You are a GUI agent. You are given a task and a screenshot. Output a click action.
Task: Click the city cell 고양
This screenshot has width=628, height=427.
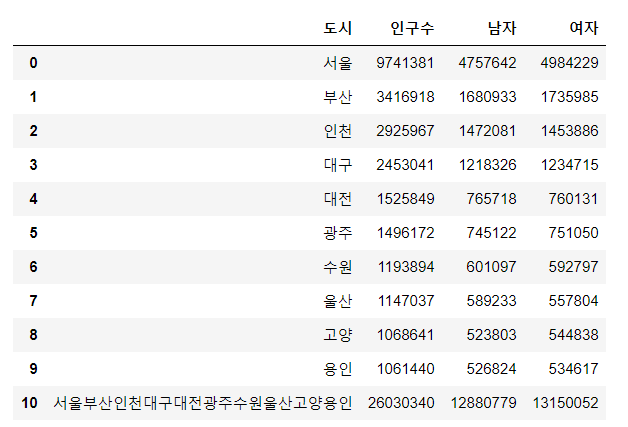[338, 335]
